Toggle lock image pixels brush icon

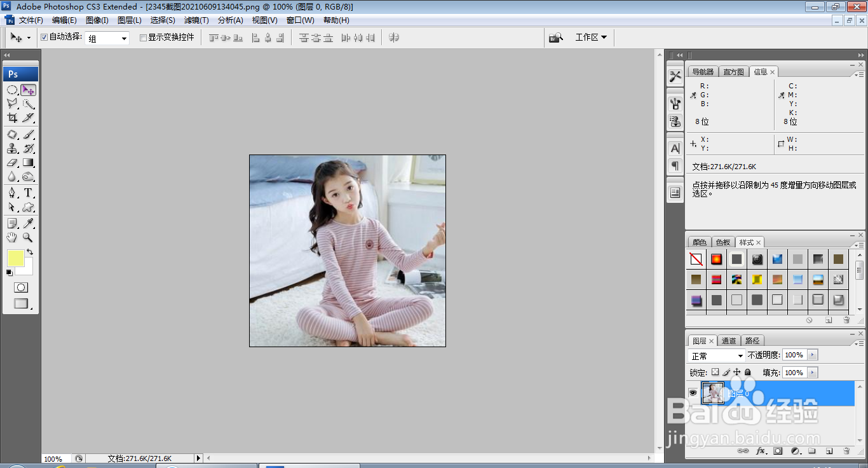726,372
